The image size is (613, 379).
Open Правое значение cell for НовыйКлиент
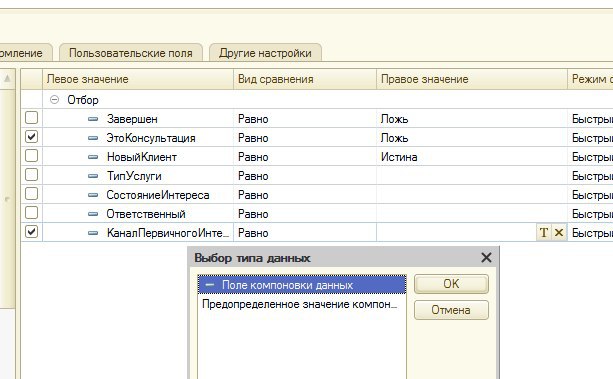click(472, 157)
